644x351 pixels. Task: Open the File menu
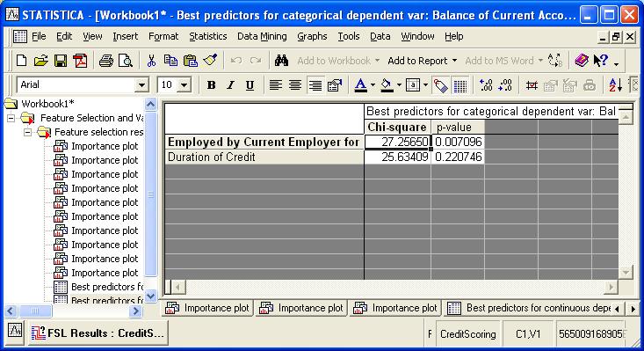coord(39,36)
